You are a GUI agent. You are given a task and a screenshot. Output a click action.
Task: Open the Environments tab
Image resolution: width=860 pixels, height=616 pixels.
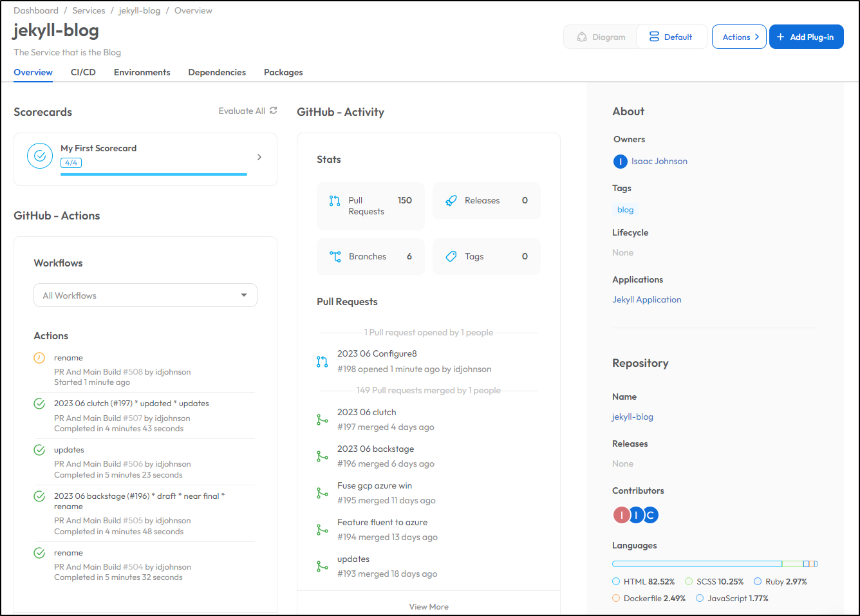[x=142, y=73]
